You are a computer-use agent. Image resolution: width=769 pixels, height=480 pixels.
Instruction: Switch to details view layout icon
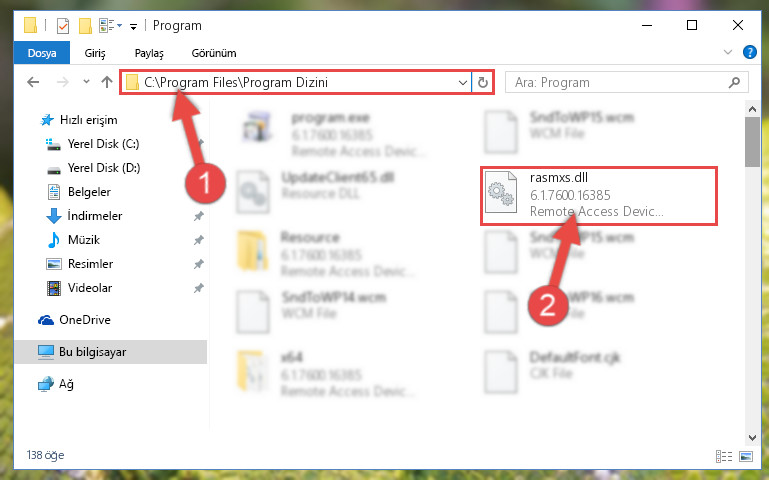tap(723, 456)
